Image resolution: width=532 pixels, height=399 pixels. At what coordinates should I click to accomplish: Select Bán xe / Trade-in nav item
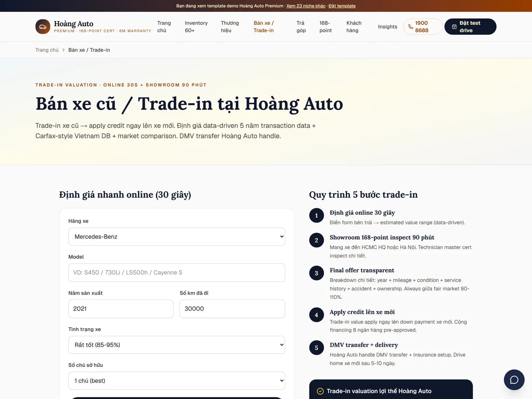point(264,27)
